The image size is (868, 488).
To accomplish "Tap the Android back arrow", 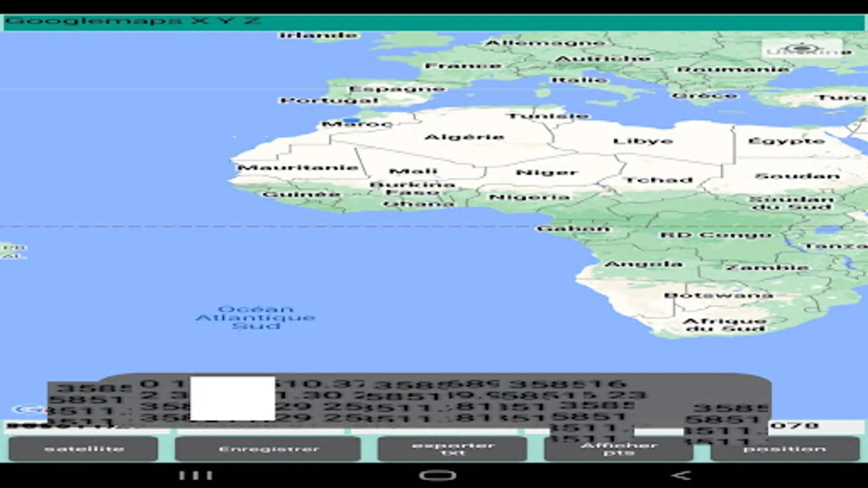I will 681,476.
